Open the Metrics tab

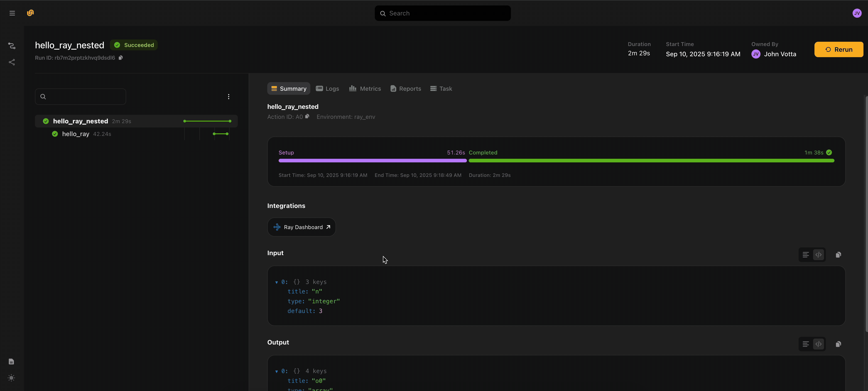(365, 89)
